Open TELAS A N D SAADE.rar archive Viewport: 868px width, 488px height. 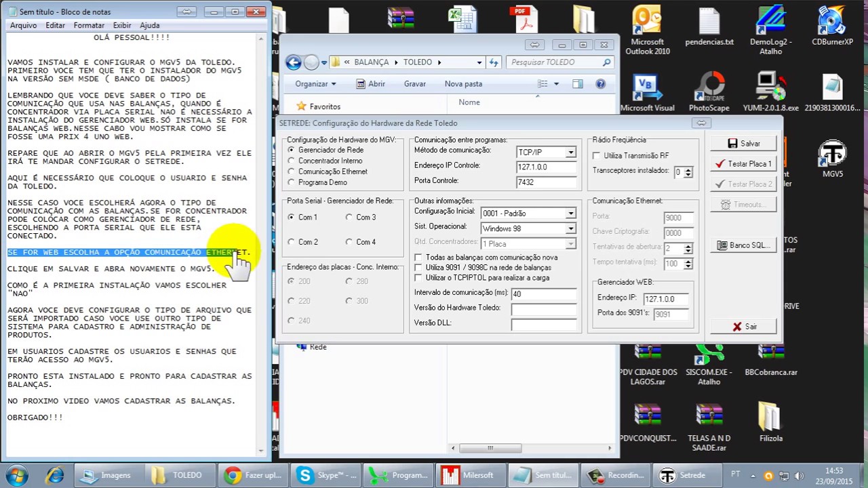click(x=709, y=427)
